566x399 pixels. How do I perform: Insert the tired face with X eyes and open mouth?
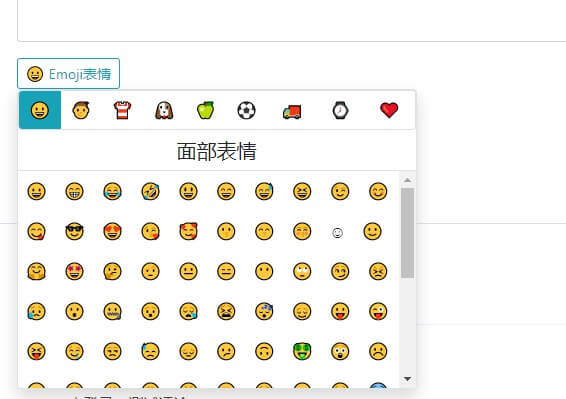coord(226,311)
